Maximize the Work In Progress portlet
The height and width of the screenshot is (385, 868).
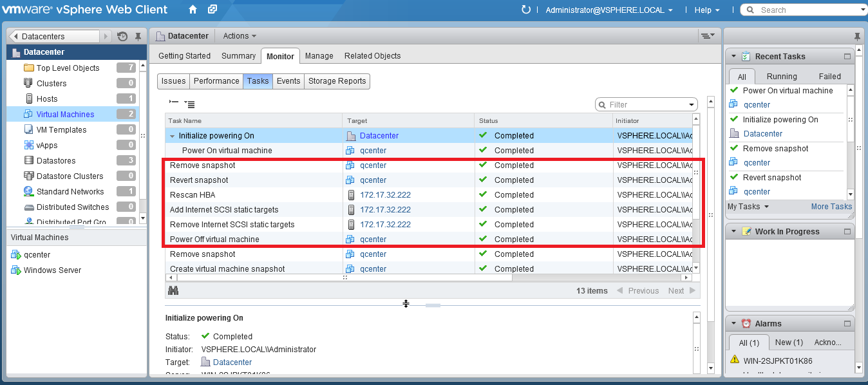pos(847,232)
